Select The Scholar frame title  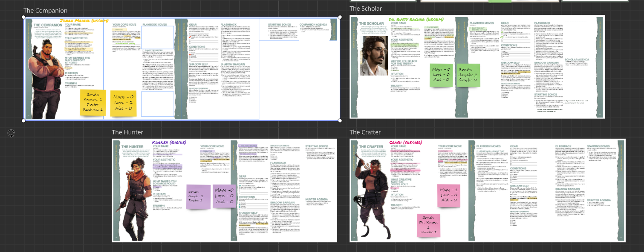point(366,9)
